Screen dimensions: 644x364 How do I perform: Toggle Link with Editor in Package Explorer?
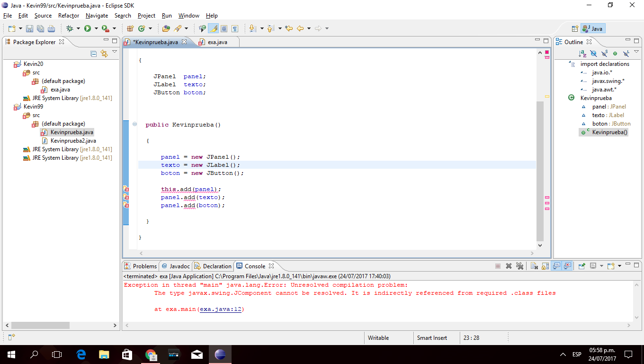[x=104, y=54]
